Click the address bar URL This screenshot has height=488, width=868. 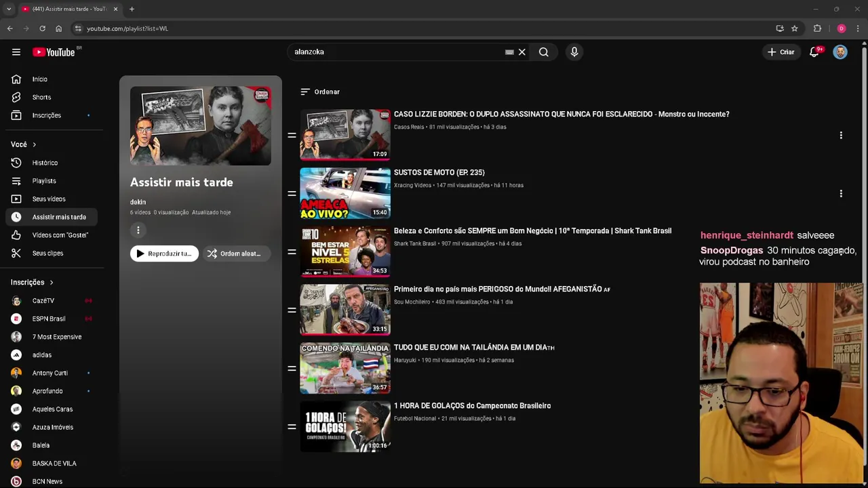[x=127, y=28]
